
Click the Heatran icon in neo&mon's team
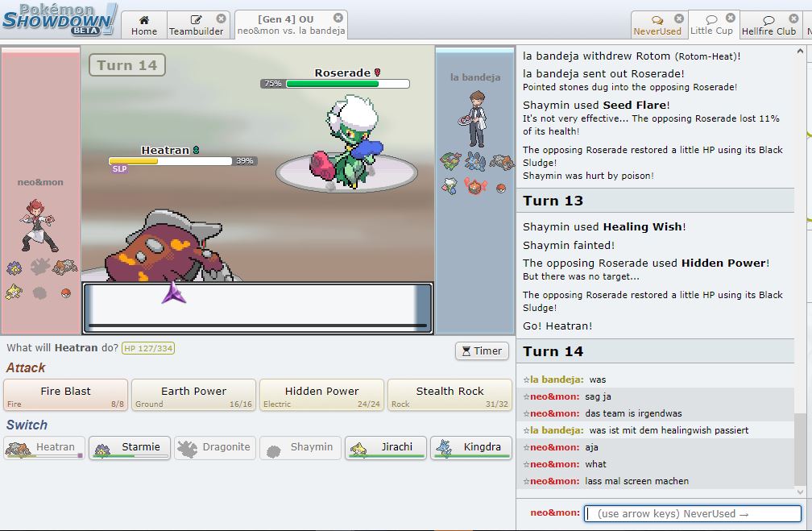(64, 267)
